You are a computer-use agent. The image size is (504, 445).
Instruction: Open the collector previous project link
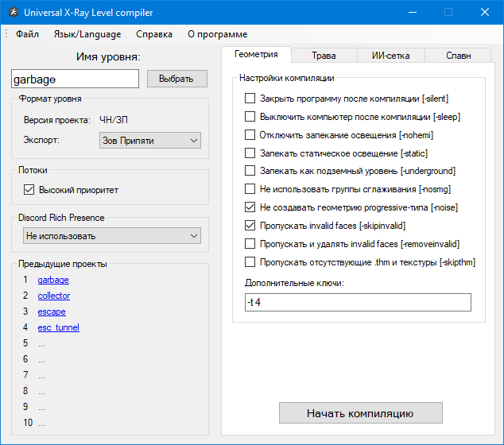(54, 296)
